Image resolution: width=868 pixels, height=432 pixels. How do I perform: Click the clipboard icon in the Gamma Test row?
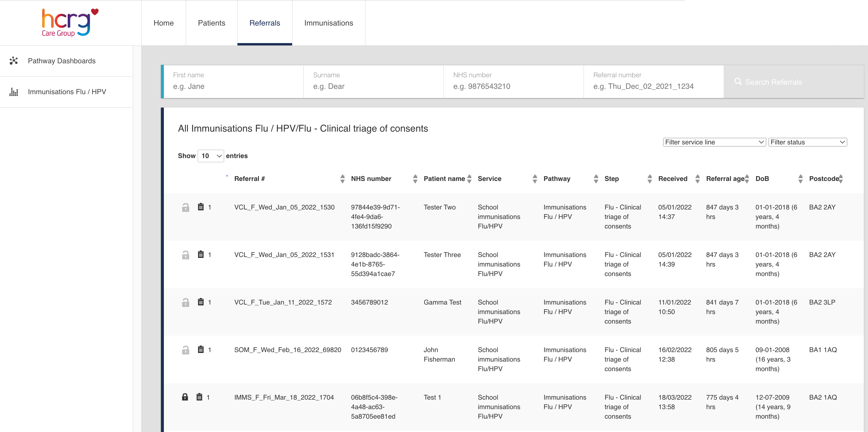click(200, 302)
